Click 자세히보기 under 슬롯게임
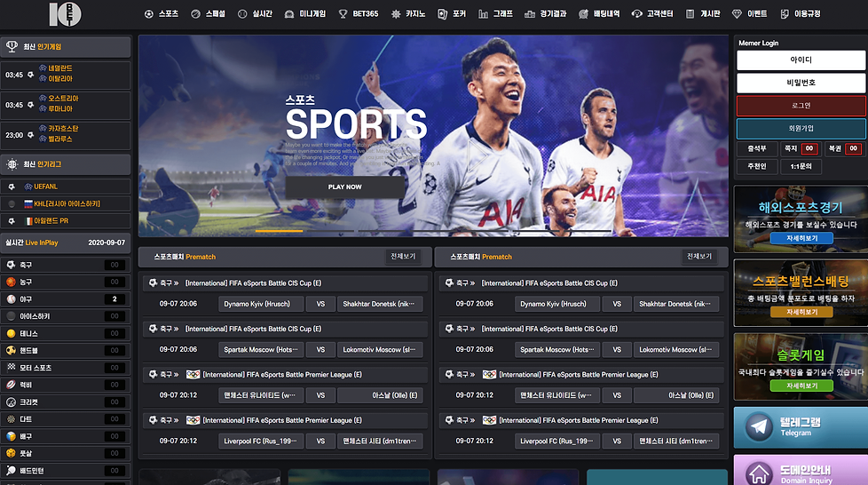The height and width of the screenshot is (485, 868). [801, 386]
